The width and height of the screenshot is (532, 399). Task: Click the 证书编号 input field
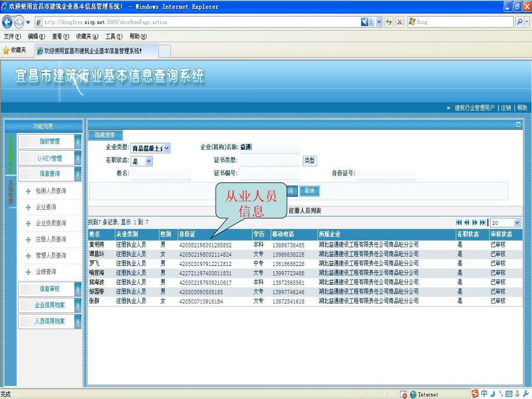pos(269,174)
